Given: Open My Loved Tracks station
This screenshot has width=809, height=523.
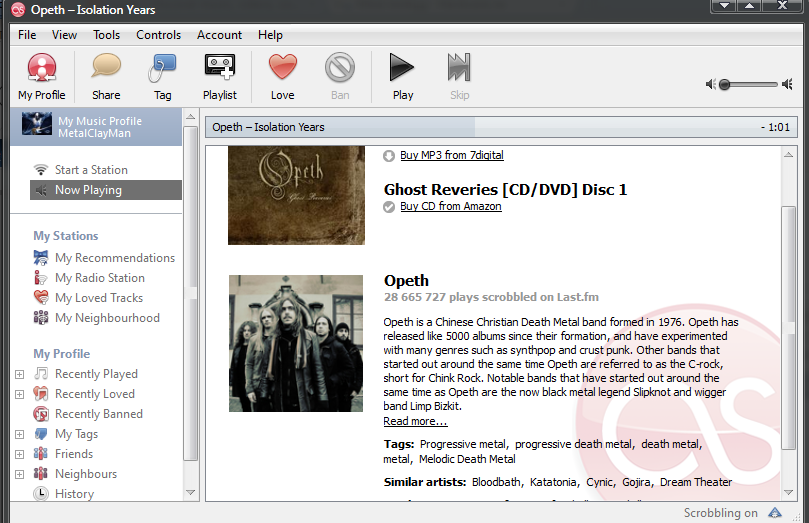Looking at the screenshot, I should coord(99,298).
